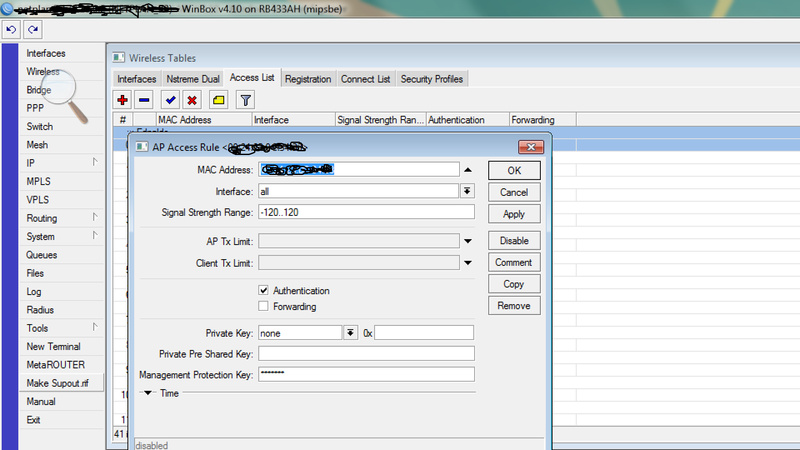The height and width of the screenshot is (450, 800).
Task: Remove selected entry with minus icon
Action: (144, 100)
